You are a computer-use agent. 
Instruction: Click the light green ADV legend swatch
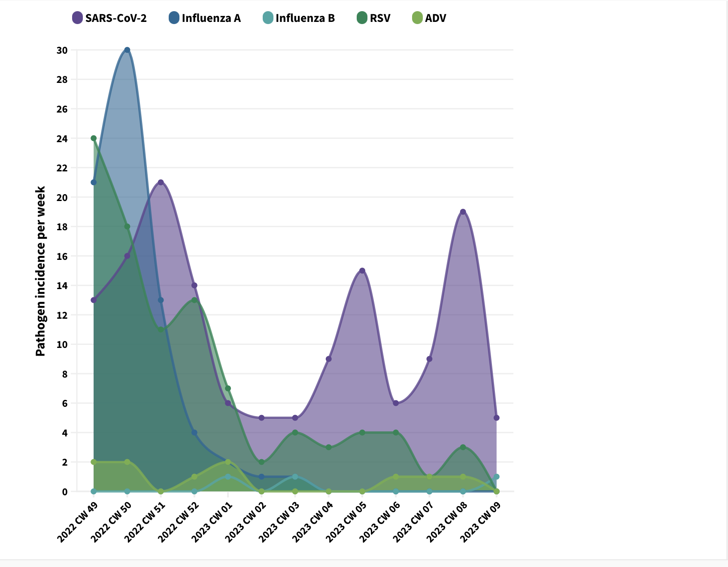(x=417, y=18)
